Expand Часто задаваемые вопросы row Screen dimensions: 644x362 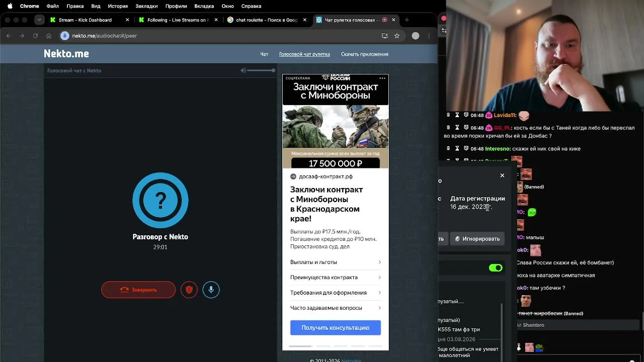(336, 308)
